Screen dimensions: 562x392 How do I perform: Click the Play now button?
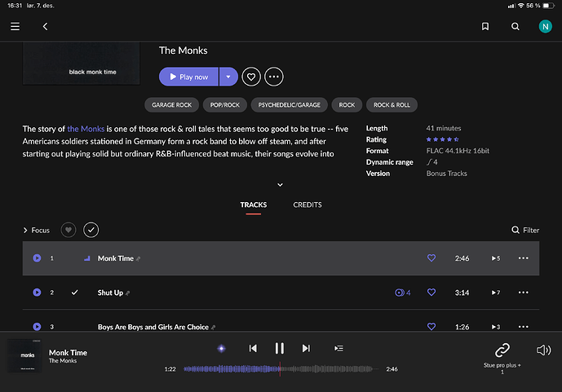point(188,77)
